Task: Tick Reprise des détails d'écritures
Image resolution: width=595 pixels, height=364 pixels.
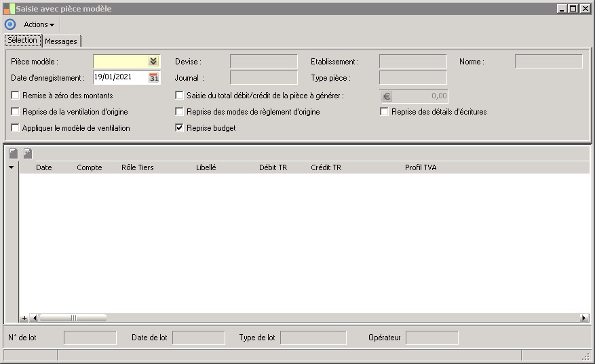Action: [x=385, y=112]
